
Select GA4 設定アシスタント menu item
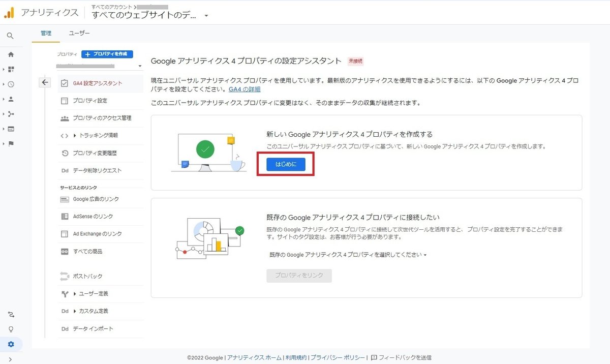100,83
